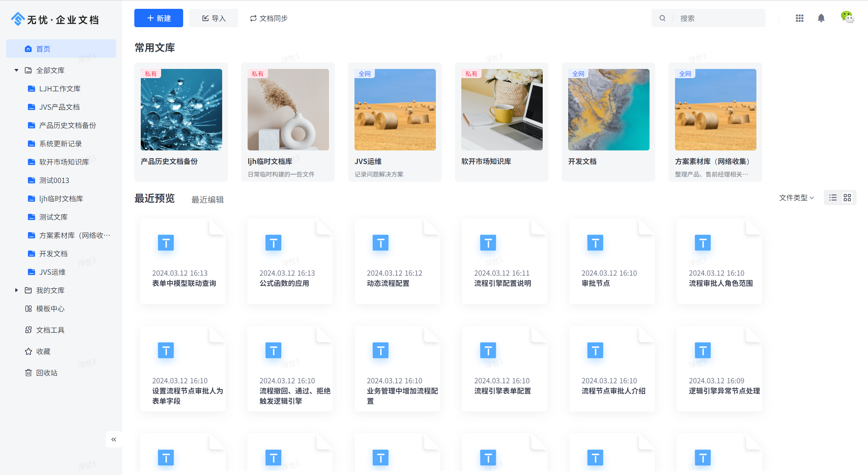Open the notification bell icon
Viewport: 868px width, 475px height.
(x=821, y=18)
